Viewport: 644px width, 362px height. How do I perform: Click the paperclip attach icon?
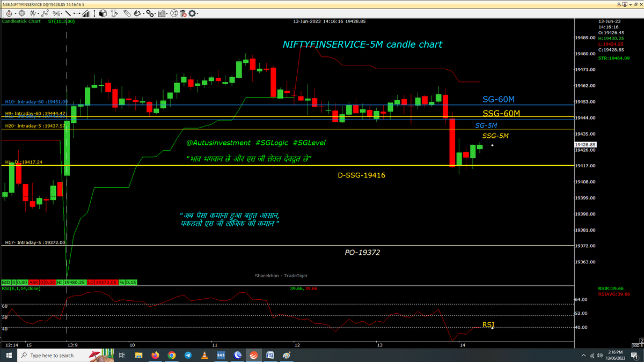click(x=127, y=13)
